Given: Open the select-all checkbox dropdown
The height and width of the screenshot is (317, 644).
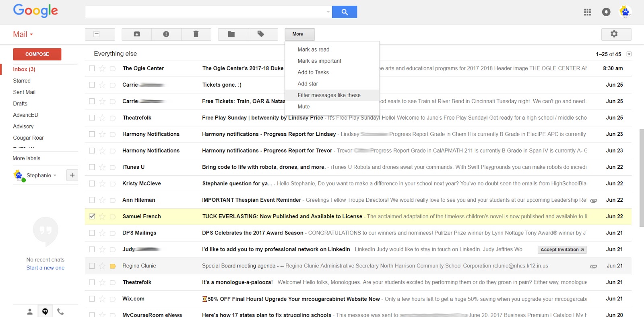Looking at the screenshot, I should (x=100, y=34).
